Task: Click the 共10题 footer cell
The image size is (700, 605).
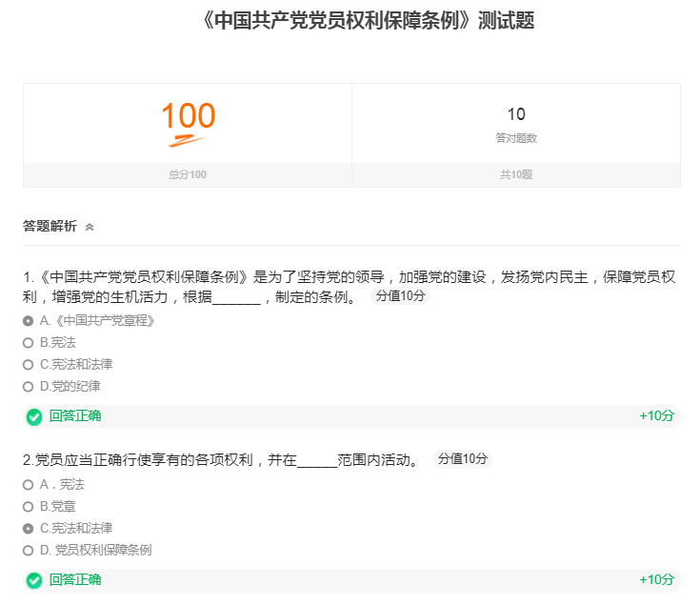Action: 516,174
